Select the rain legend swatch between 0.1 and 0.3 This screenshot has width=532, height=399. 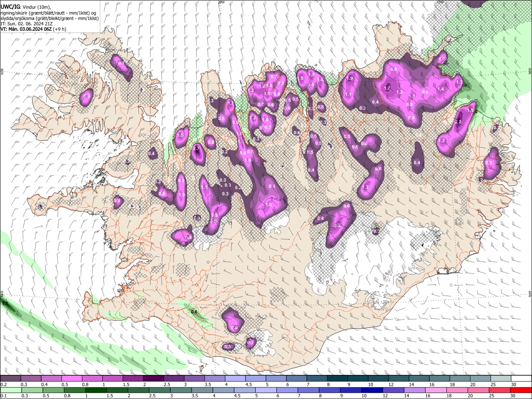(x=10, y=390)
